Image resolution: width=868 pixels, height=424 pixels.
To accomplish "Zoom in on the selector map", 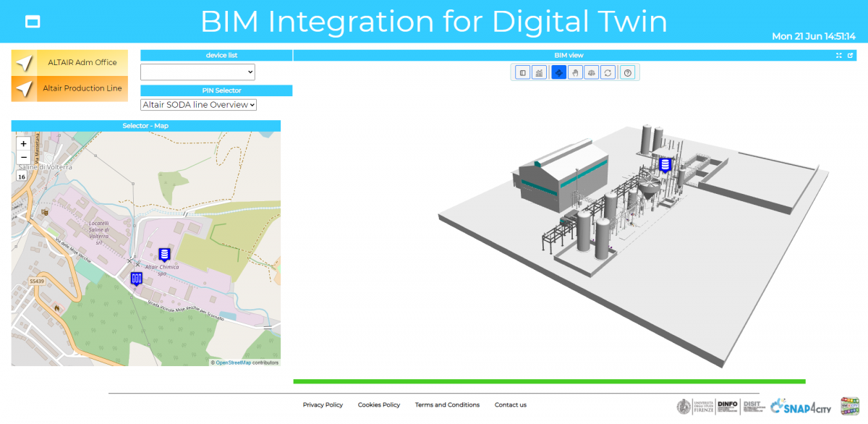I will click(23, 144).
